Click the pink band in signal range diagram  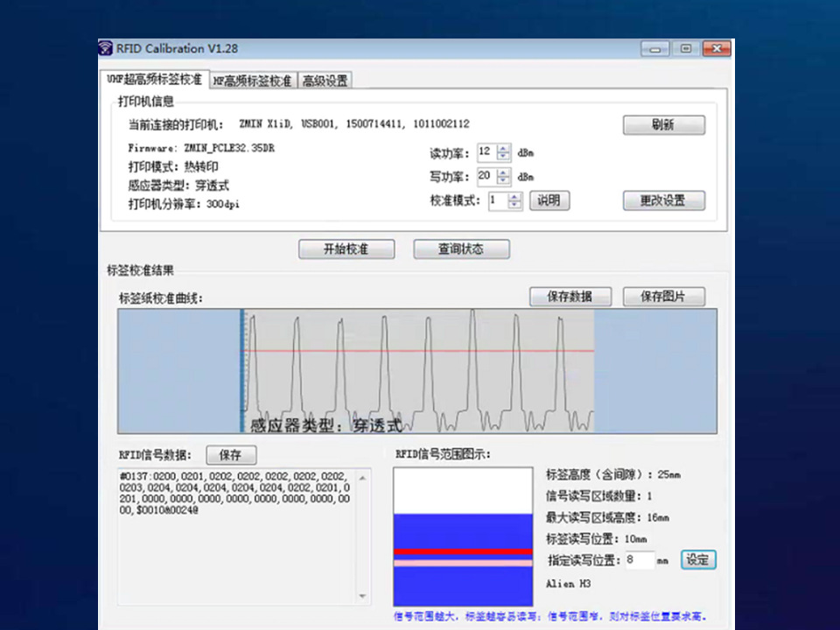click(464, 563)
